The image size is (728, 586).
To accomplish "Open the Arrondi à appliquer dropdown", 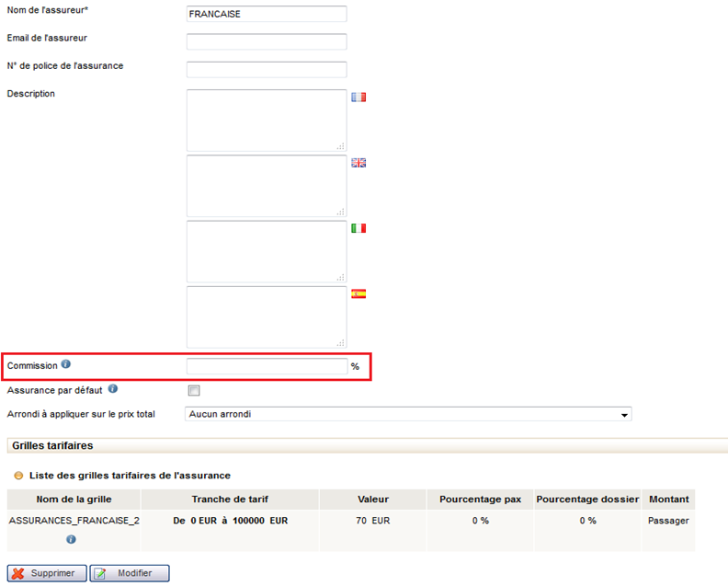I will tap(408, 414).
